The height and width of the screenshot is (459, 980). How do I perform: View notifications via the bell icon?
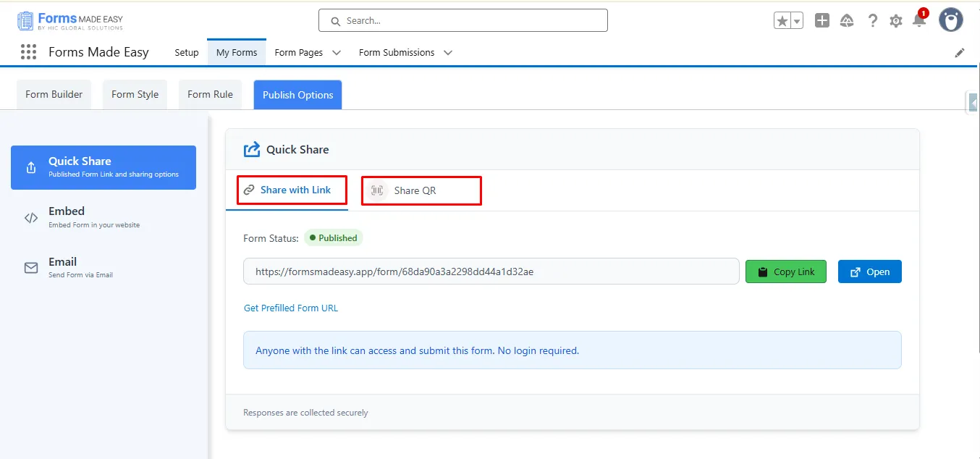(918, 21)
